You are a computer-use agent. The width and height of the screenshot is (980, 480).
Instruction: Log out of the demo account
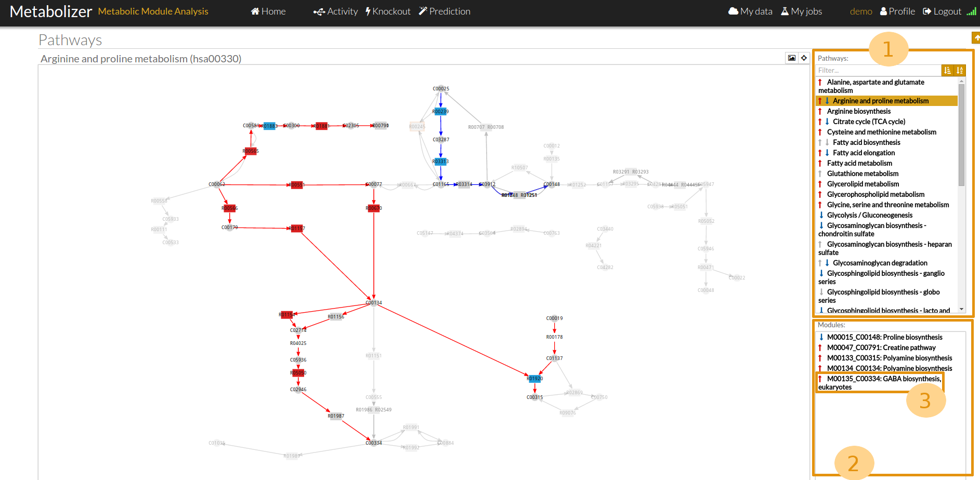tap(942, 11)
